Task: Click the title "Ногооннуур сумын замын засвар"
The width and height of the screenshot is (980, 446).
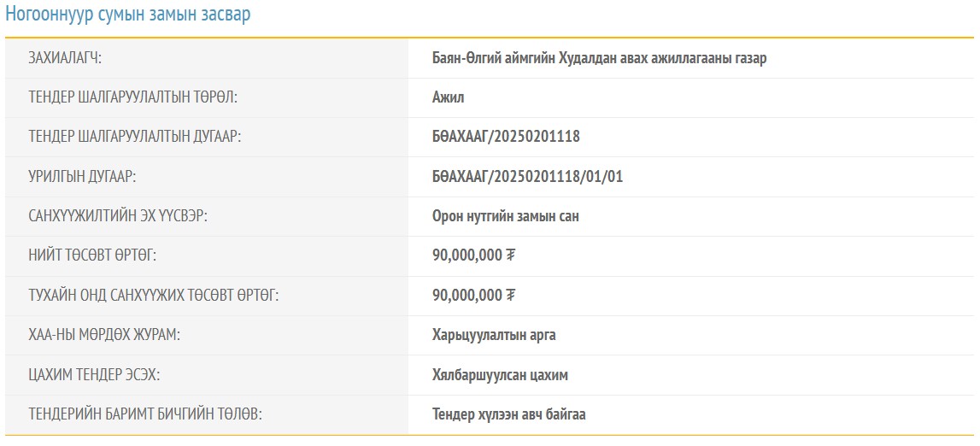Action: coord(128,15)
